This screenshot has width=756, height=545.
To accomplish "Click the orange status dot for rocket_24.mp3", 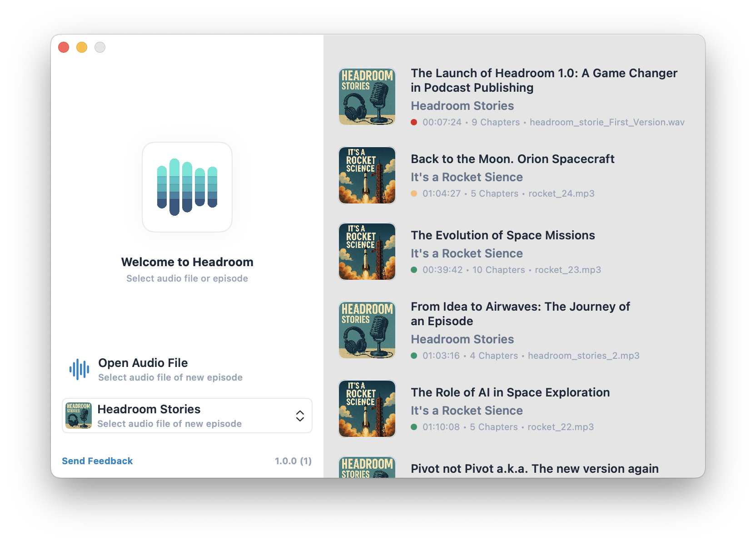I will (x=414, y=193).
